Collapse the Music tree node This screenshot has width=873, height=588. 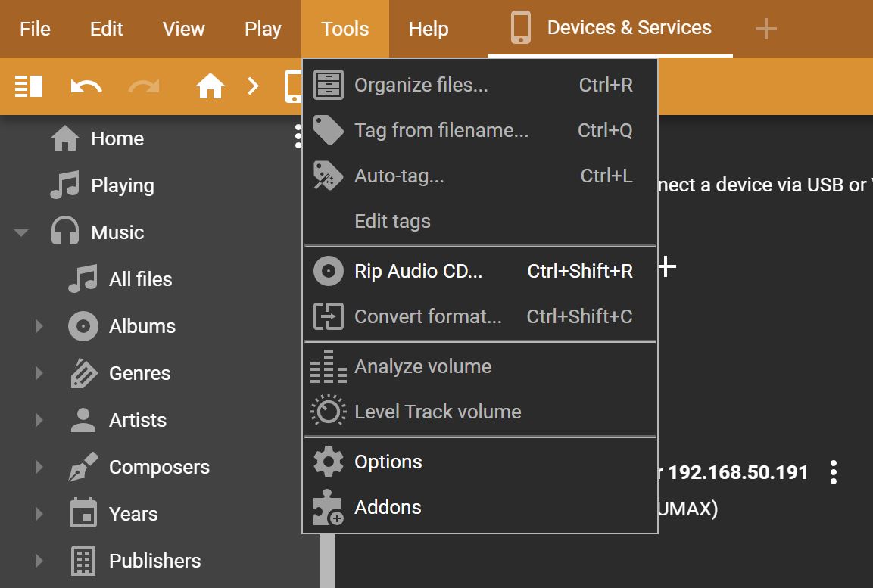point(21,233)
